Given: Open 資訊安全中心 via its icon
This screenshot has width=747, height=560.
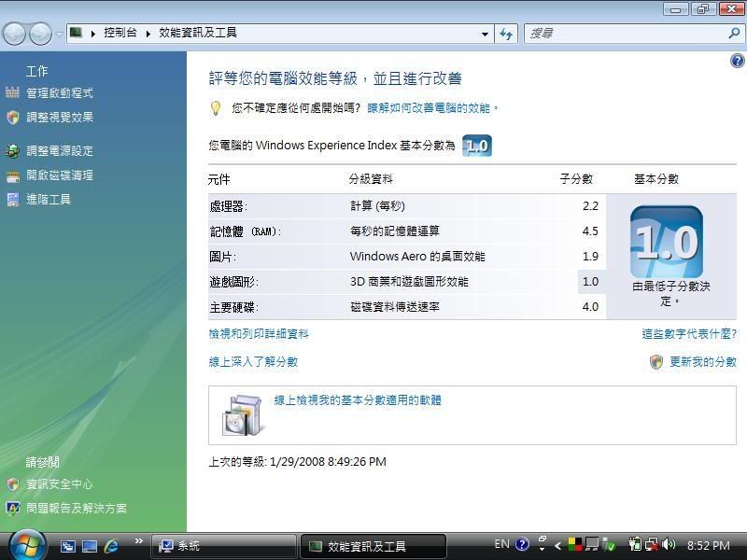Looking at the screenshot, I should pos(12,484).
